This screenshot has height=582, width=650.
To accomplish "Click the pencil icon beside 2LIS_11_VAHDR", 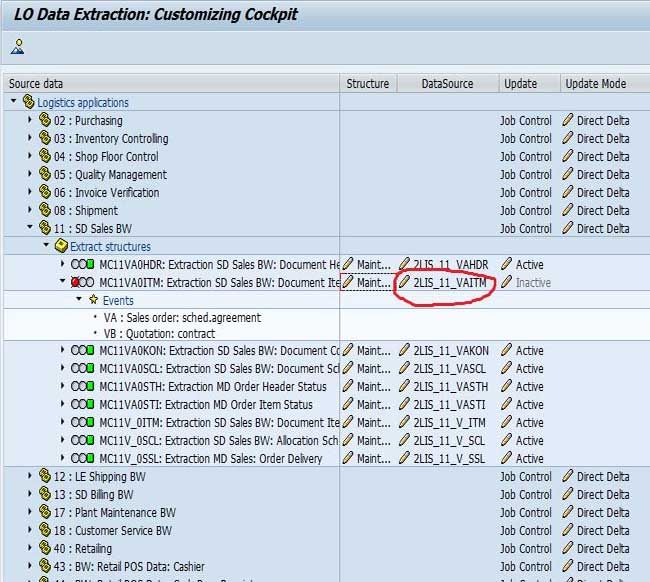I will point(405,264).
